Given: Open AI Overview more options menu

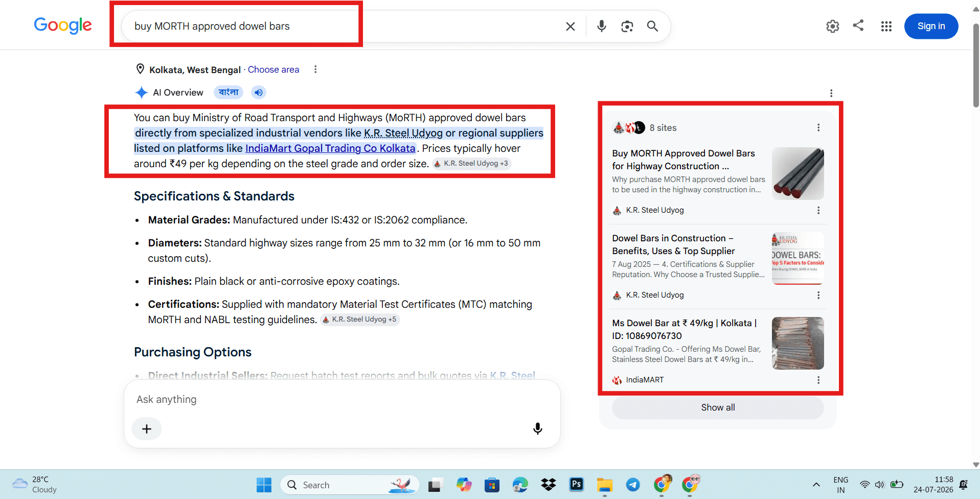Looking at the screenshot, I should 831,93.
